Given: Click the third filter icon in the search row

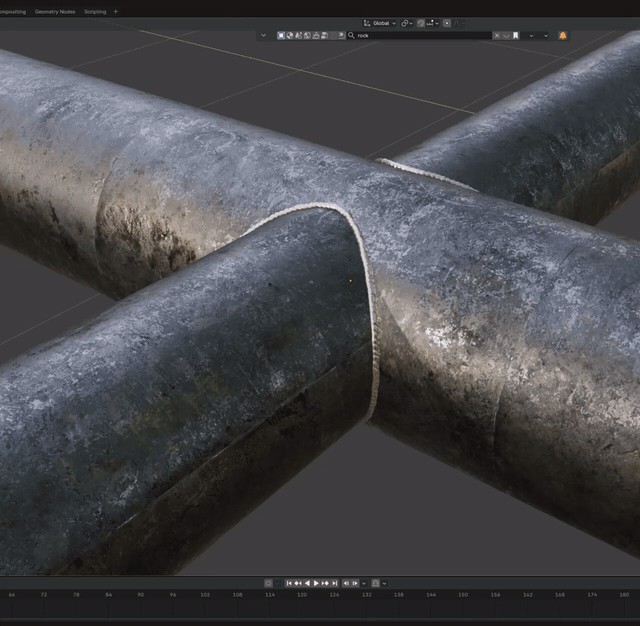Looking at the screenshot, I should tap(298, 36).
